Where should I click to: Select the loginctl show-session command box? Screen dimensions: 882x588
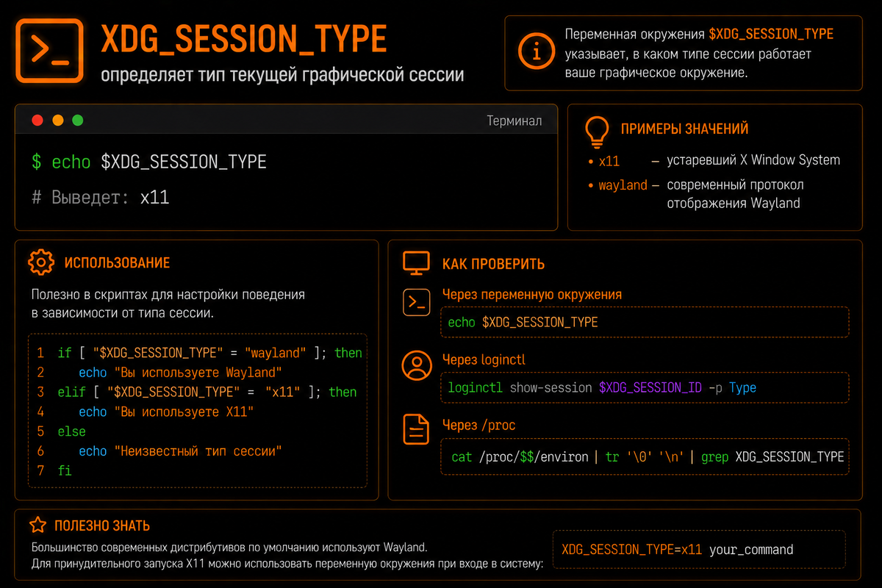(645, 387)
